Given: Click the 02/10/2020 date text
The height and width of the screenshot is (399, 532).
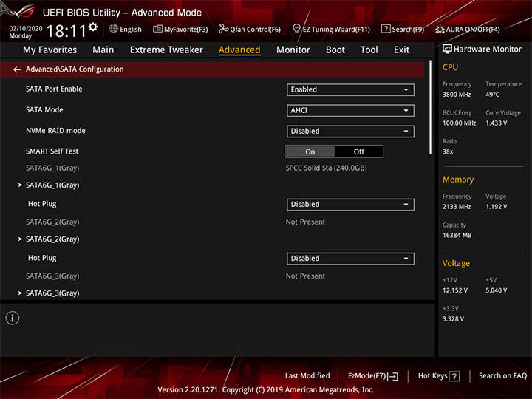Looking at the screenshot, I should click(x=26, y=29).
